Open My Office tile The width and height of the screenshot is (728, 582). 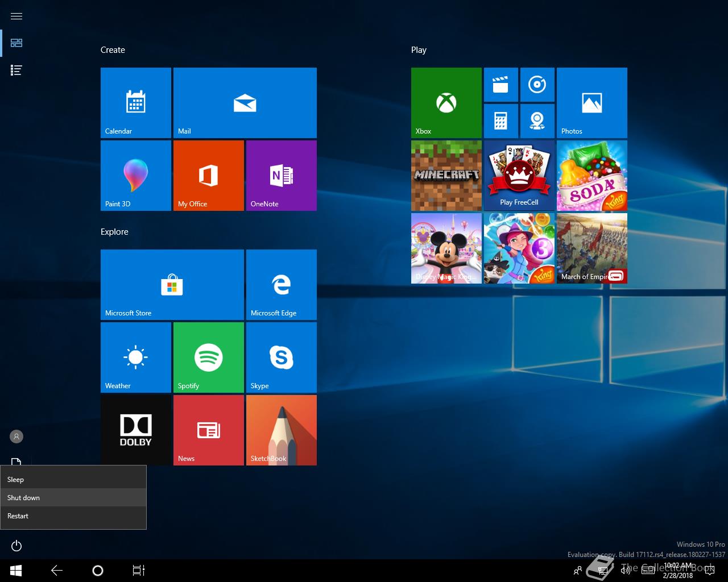209,176
